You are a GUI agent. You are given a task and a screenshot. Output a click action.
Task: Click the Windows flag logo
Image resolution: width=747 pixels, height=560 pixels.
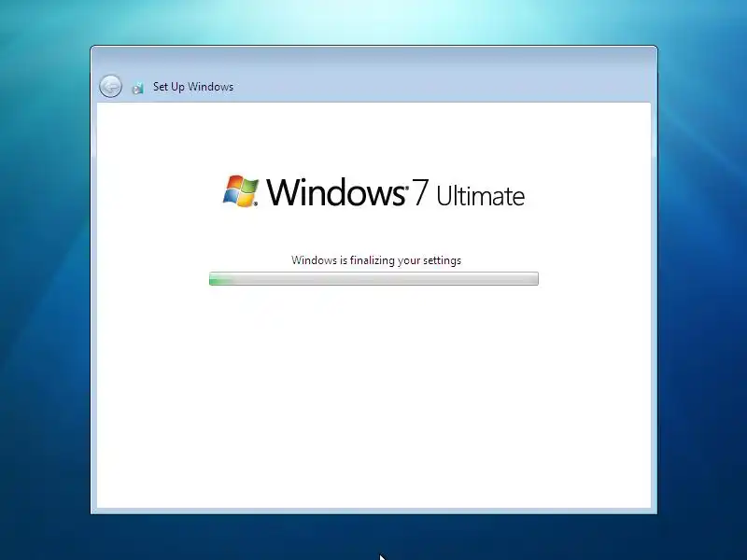pyautogui.click(x=241, y=191)
